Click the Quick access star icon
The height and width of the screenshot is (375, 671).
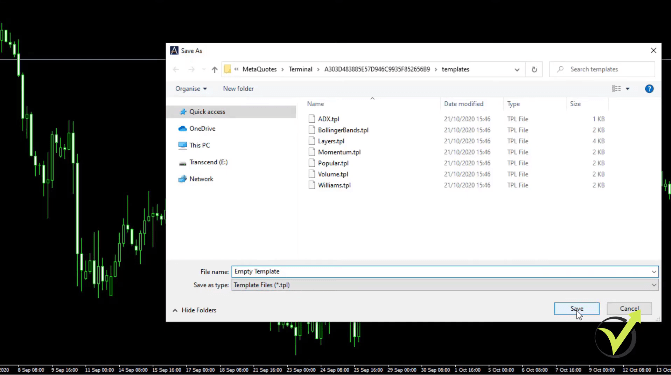click(x=183, y=112)
